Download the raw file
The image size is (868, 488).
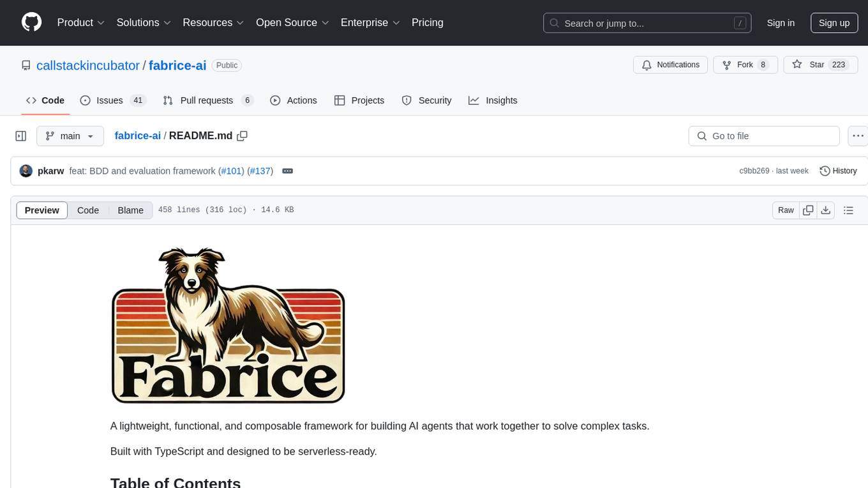tap(825, 210)
